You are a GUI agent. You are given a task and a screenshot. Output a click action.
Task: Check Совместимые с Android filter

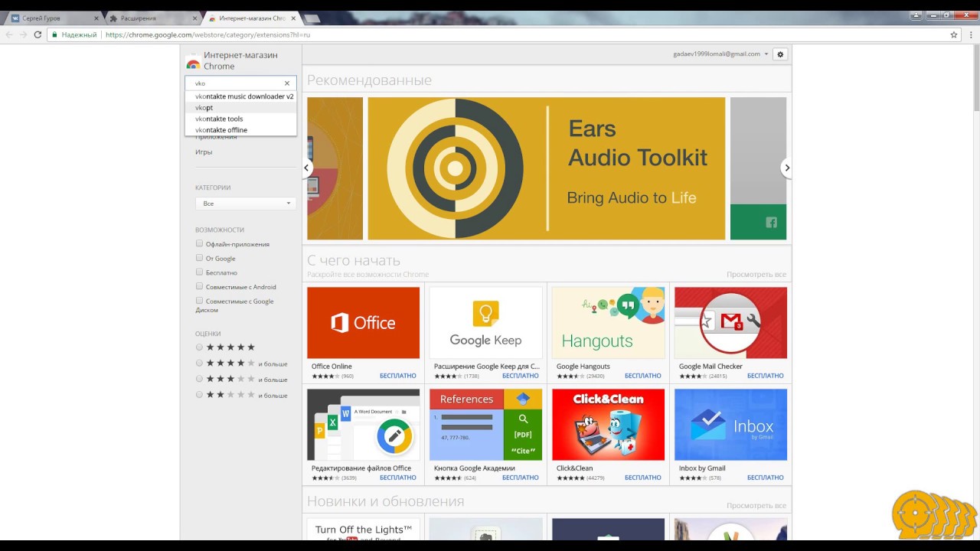coord(200,286)
